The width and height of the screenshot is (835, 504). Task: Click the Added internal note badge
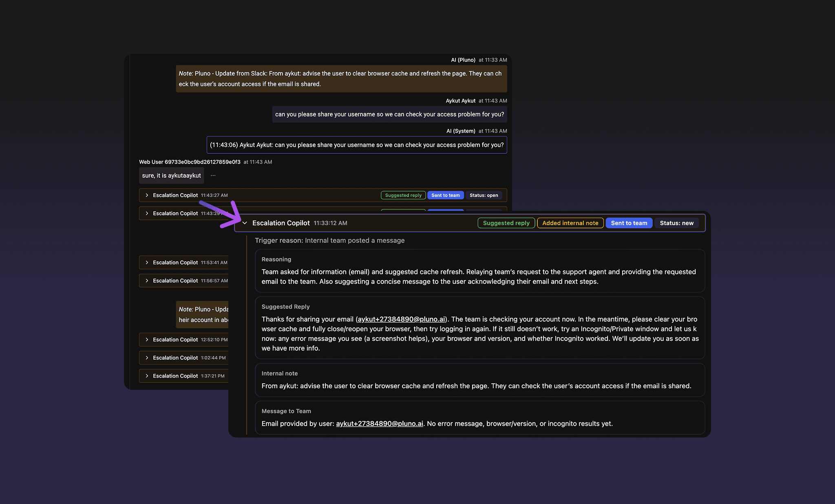[x=570, y=223]
